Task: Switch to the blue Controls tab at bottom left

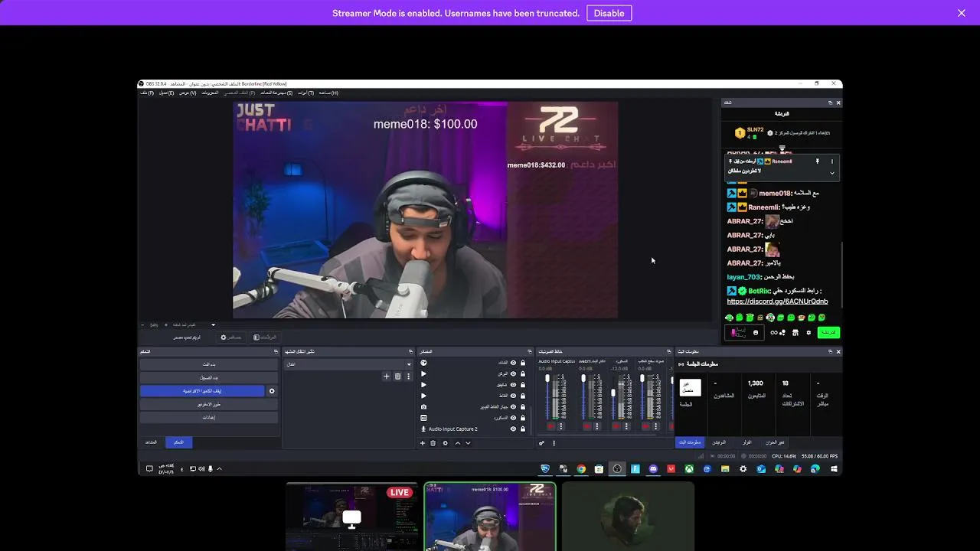Action: (178, 442)
